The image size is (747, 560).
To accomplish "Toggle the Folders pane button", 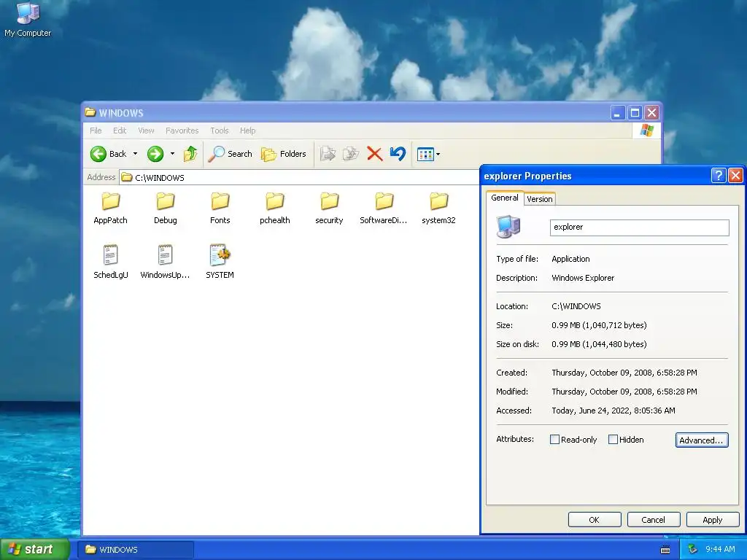I will click(284, 154).
